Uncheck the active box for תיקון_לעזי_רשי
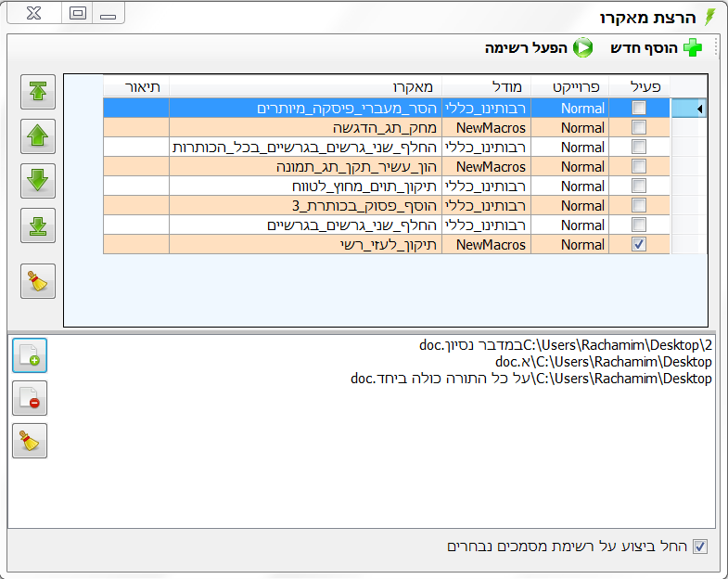728x579 pixels. [639, 245]
